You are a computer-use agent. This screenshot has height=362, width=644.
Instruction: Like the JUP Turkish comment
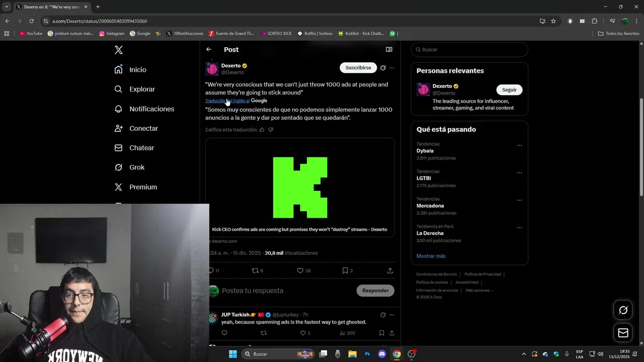click(305, 333)
